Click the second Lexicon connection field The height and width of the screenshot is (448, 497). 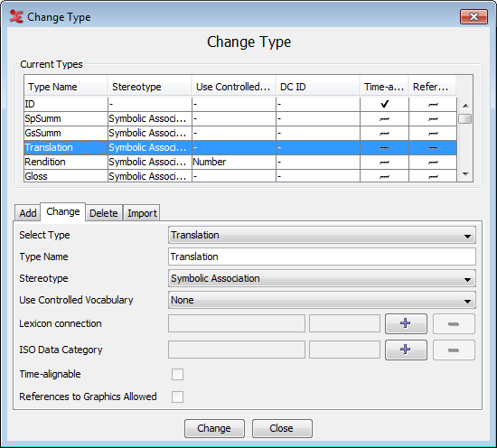(344, 323)
